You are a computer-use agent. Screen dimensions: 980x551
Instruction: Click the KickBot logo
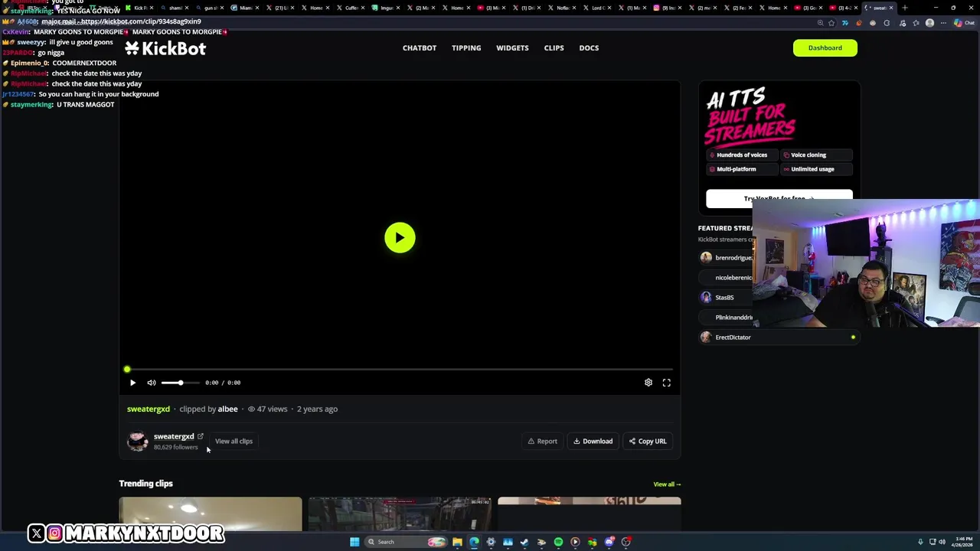point(165,48)
